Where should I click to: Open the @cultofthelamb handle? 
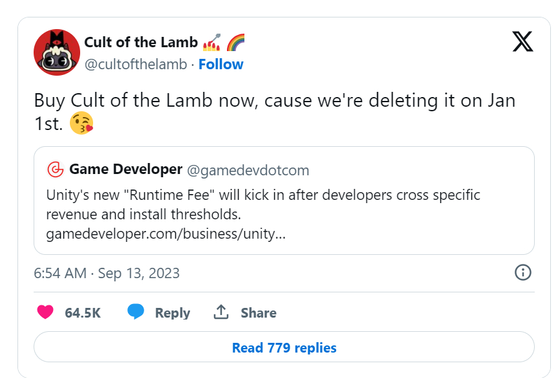pos(135,64)
